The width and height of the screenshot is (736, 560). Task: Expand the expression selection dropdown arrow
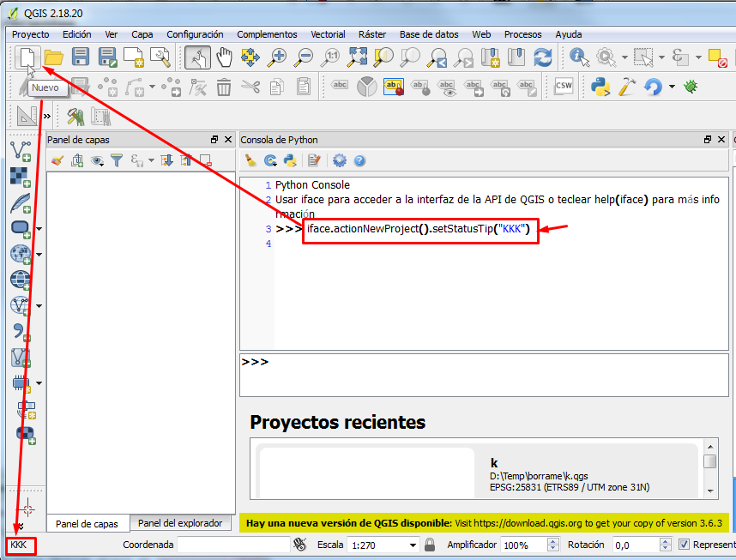(x=698, y=57)
